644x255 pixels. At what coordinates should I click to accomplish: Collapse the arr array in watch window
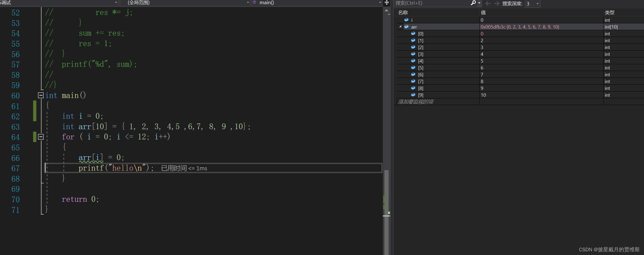pyautogui.click(x=400, y=27)
